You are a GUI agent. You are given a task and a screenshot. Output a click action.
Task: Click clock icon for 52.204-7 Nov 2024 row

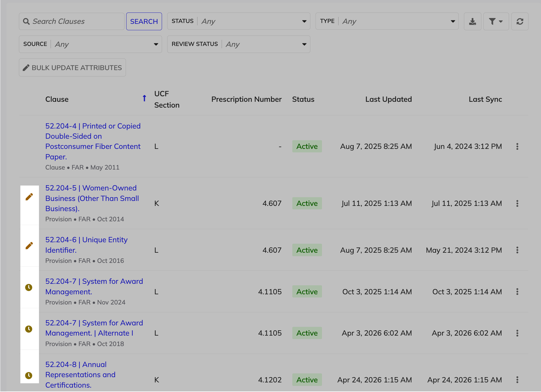[x=29, y=287]
